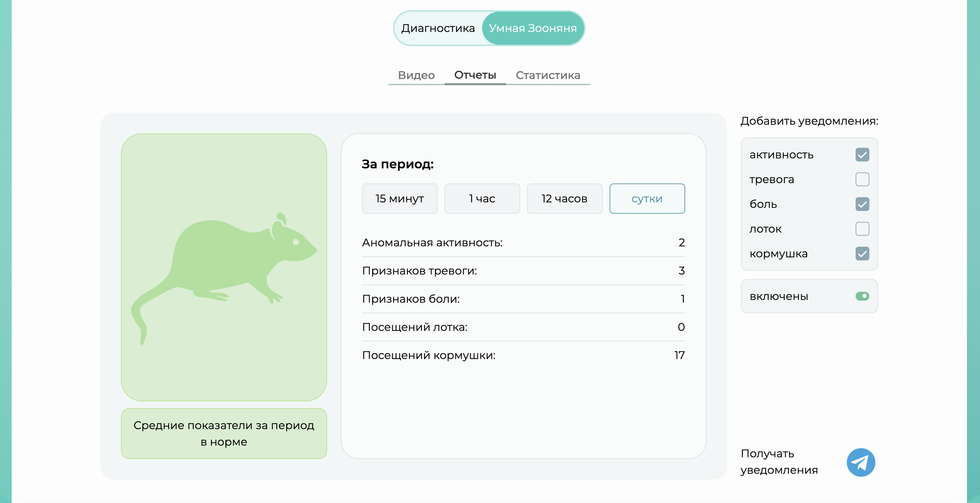The image size is (980, 503).
Task: Open the Статистика tab
Action: [548, 75]
